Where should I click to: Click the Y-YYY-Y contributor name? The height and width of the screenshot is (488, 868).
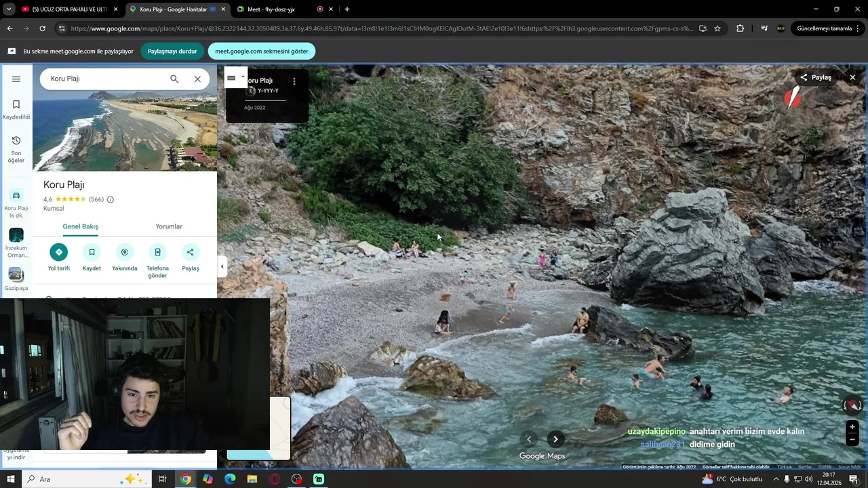pyautogui.click(x=268, y=91)
